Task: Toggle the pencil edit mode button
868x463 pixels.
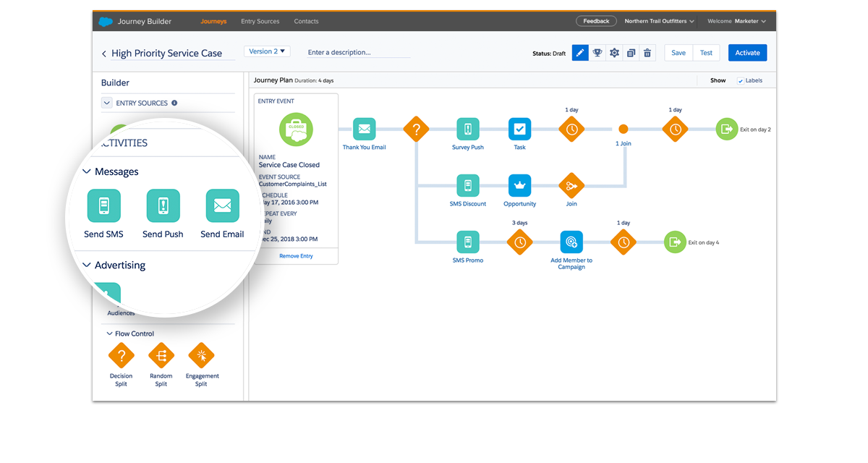Action: [580, 53]
